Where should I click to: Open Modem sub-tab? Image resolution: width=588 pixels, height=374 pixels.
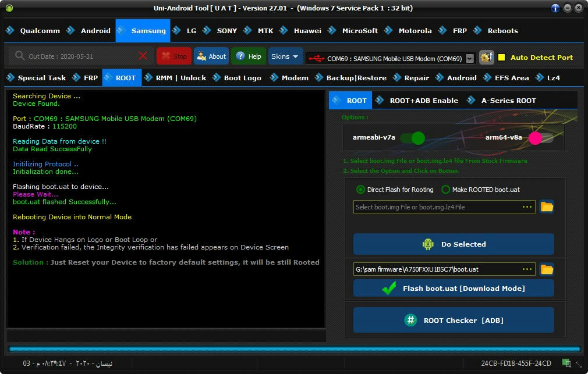pyautogui.click(x=289, y=78)
